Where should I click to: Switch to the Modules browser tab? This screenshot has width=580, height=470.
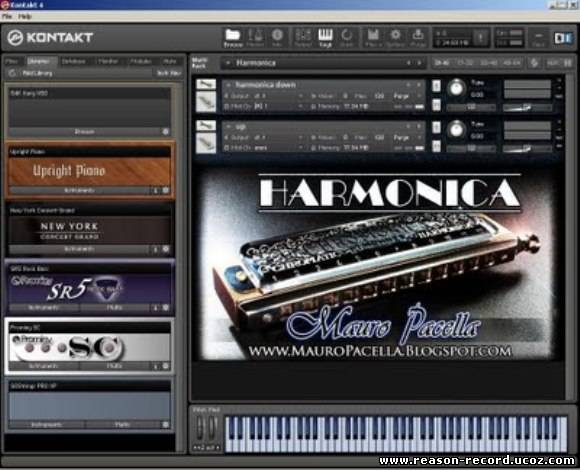[141, 61]
